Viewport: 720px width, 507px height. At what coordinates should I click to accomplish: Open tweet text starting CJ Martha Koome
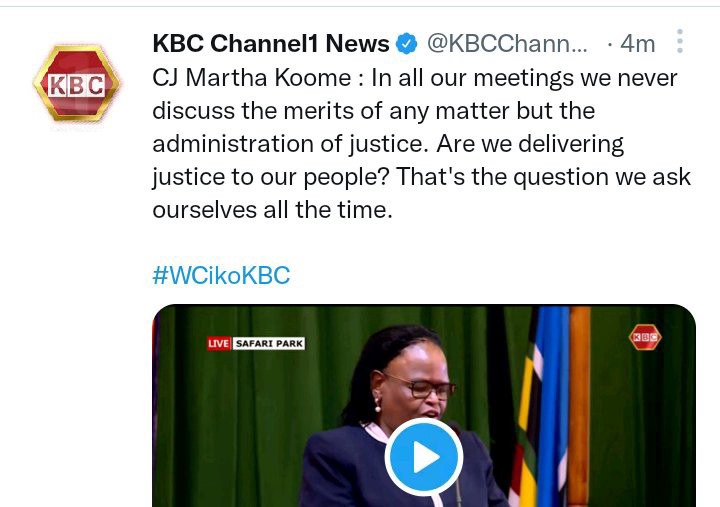coord(422,144)
